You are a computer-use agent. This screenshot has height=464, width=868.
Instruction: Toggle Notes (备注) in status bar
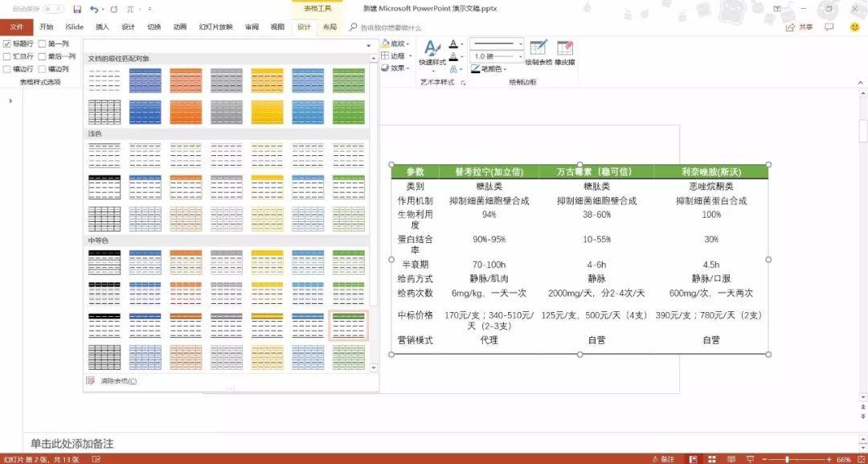tap(663, 459)
